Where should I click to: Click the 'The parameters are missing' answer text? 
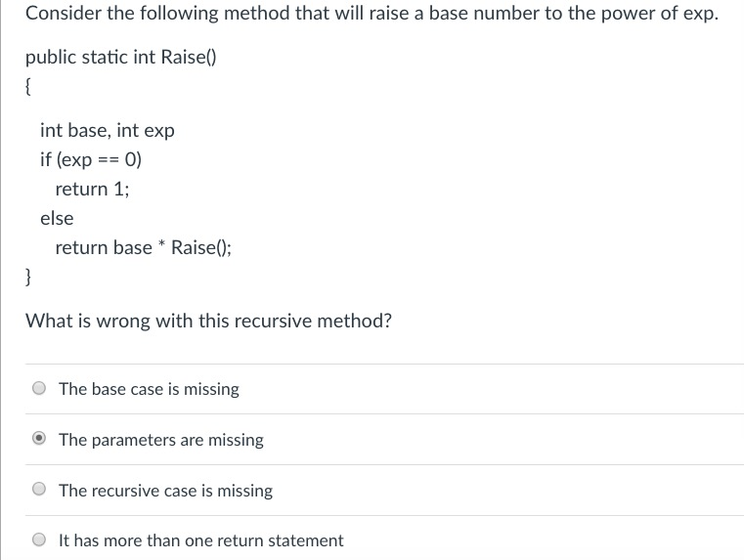161,440
